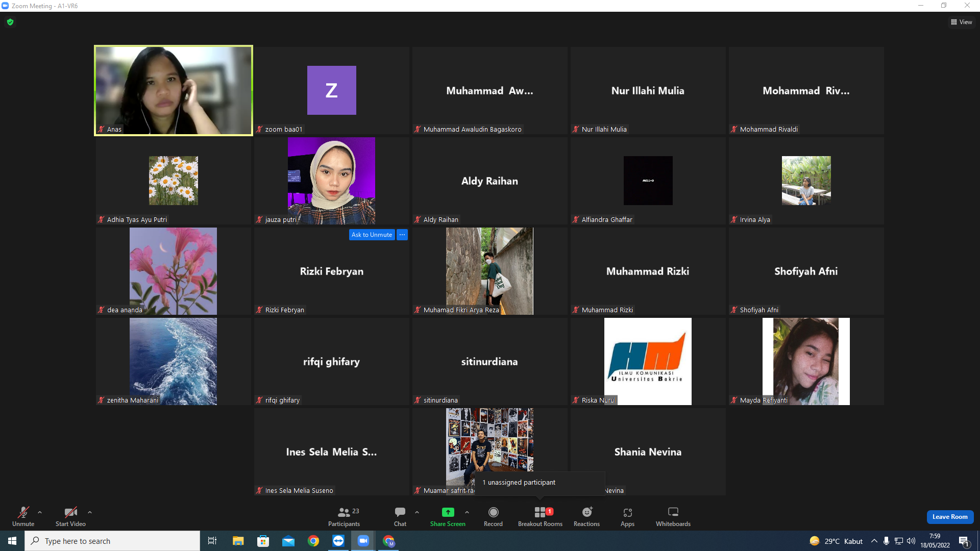
Task: Click the purple Z avatar of zoom baa01
Action: point(332,90)
